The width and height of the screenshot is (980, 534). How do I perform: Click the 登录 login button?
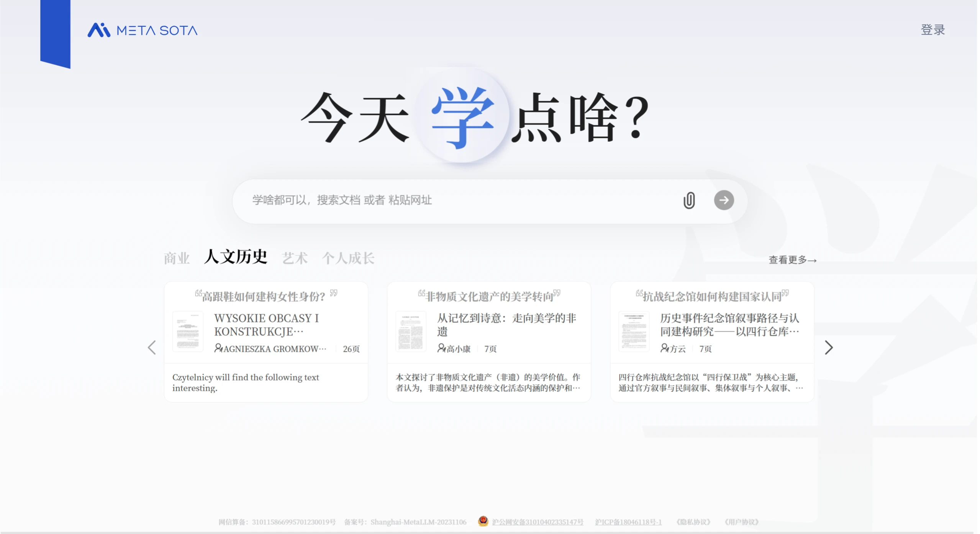pyautogui.click(x=932, y=29)
